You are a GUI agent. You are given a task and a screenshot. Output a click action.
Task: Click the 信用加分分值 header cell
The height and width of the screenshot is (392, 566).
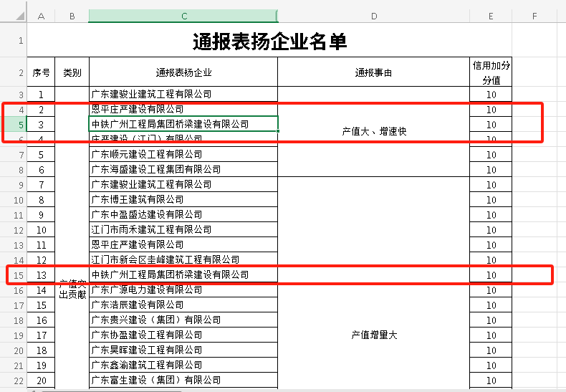pyautogui.click(x=491, y=72)
